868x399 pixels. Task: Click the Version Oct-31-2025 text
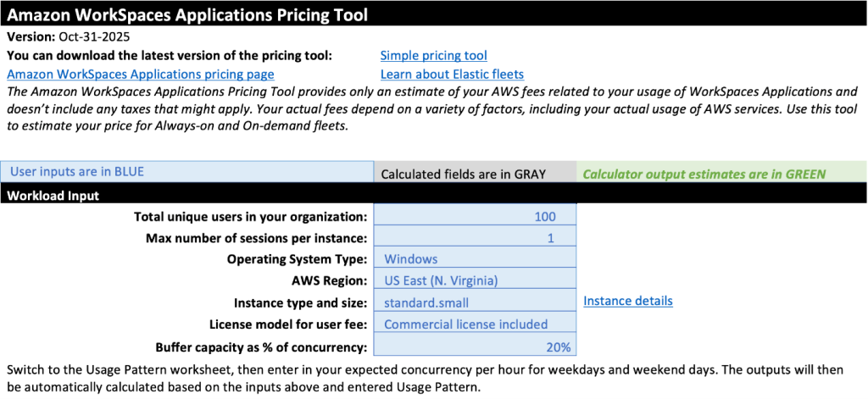click(68, 37)
